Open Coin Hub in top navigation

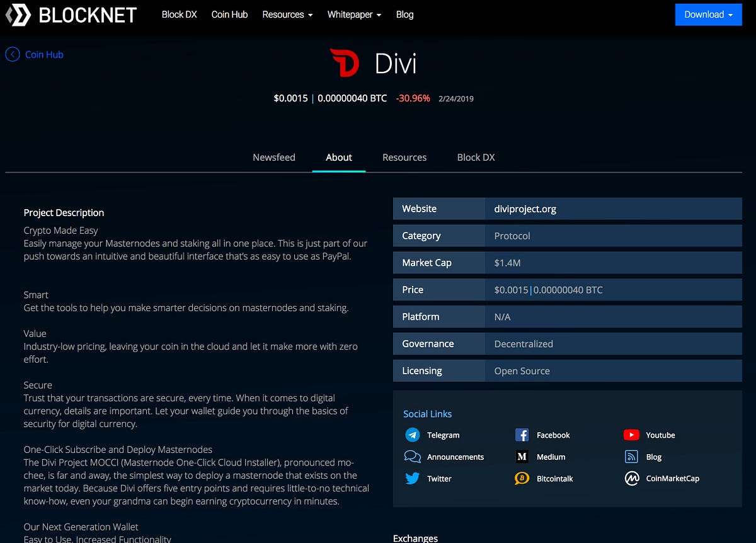[229, 14]
